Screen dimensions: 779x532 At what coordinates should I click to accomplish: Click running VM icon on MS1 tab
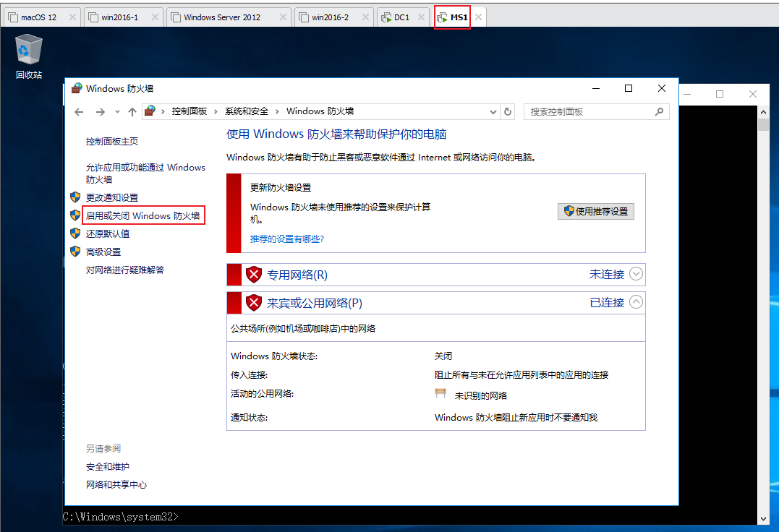pyautogui.click(x=442, y=17)
